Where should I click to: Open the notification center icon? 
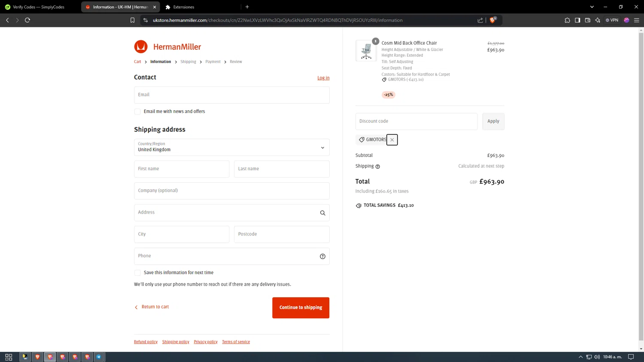point(631,357)
